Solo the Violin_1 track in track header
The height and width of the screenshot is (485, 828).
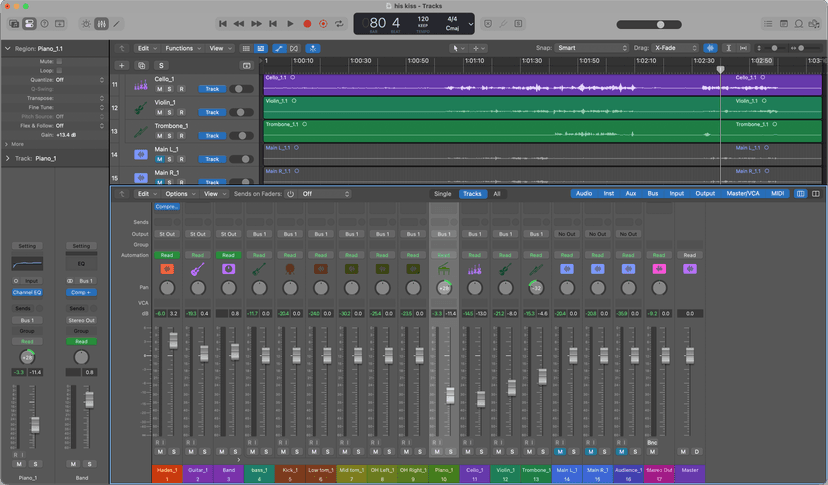pos(170,112)
